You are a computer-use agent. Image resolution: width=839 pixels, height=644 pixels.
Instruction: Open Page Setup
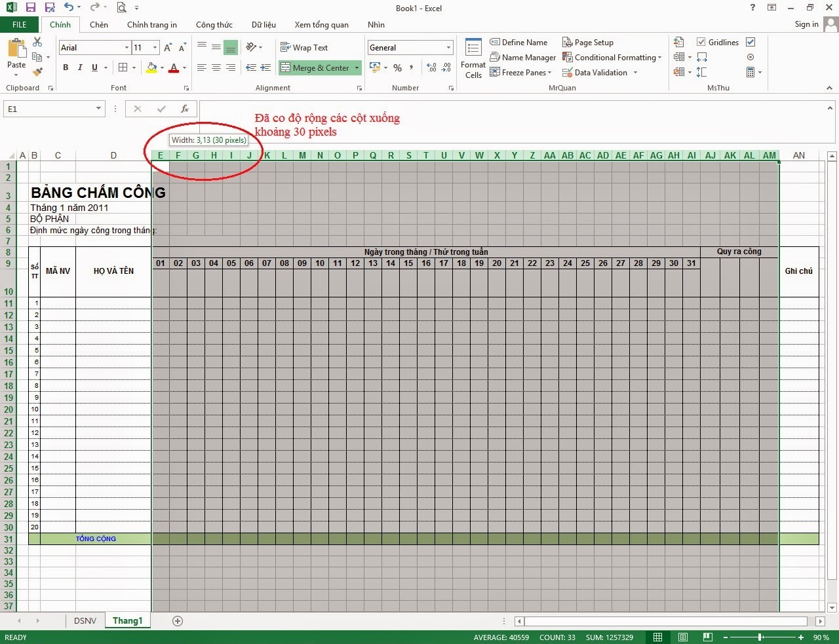click(588, 43)
